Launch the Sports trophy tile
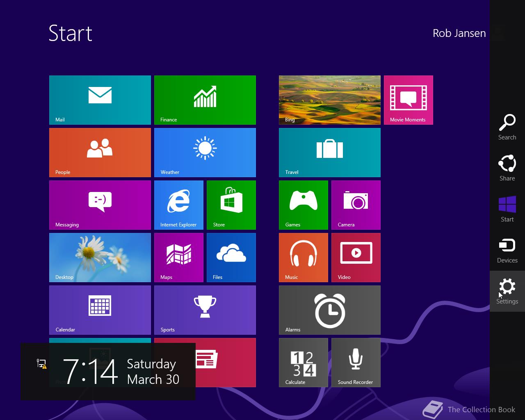525x420 pixels. point(205,310)
